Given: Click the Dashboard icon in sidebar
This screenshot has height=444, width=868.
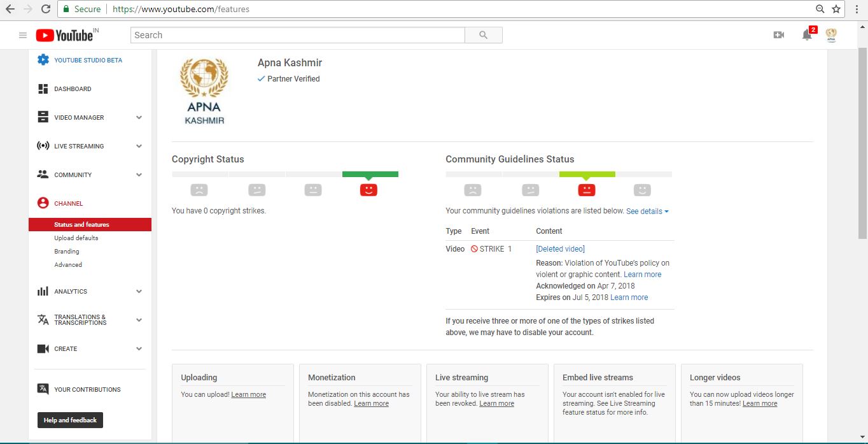Looking at the screenshot, I should (43, 89).
